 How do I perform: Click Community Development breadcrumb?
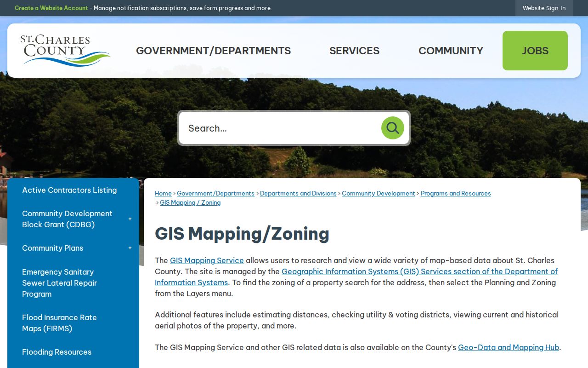coord(378,194)
